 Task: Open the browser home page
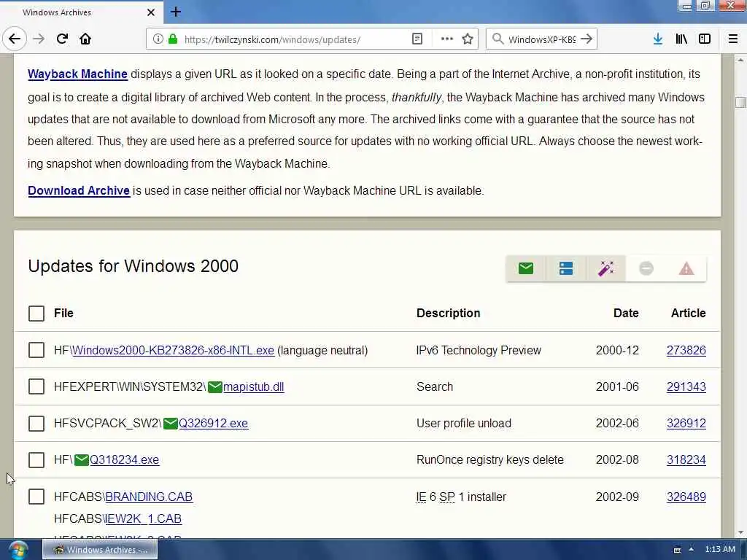click(85, 39)
